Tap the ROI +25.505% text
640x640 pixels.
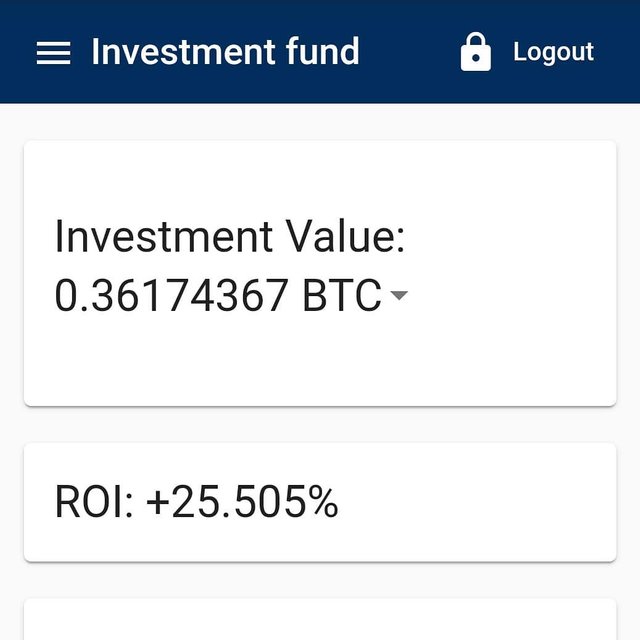[x=196, y=503]
